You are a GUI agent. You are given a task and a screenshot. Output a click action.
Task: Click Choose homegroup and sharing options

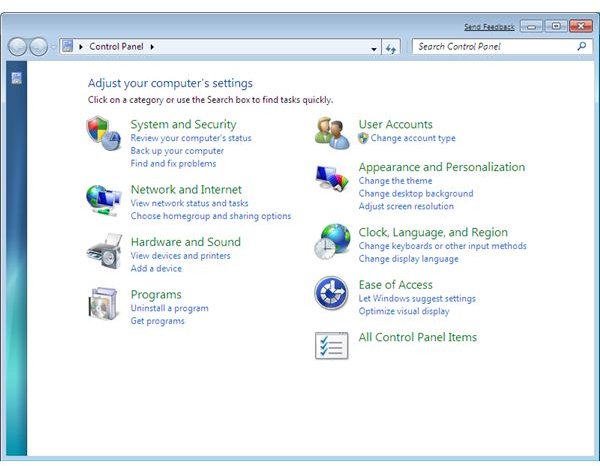(x=211, y=216)
